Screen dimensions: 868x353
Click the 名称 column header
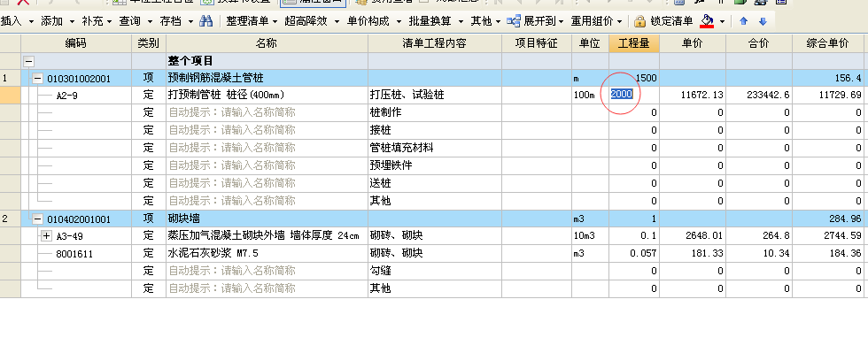[267, 43]
